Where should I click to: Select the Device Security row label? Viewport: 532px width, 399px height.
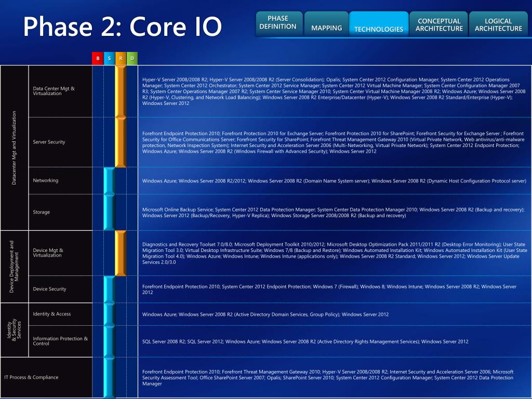coord(49,289)
